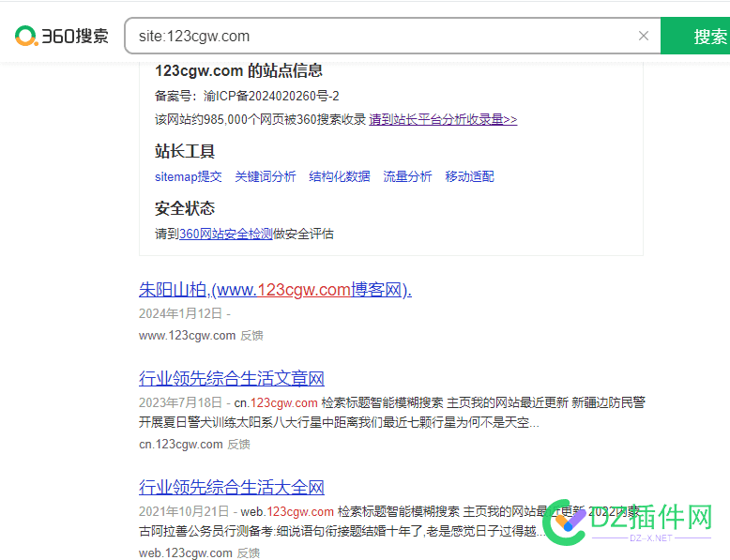Open the 关键词分析 tool link
The height and width of the screenshot is (560, 730).
pos(266,177)
